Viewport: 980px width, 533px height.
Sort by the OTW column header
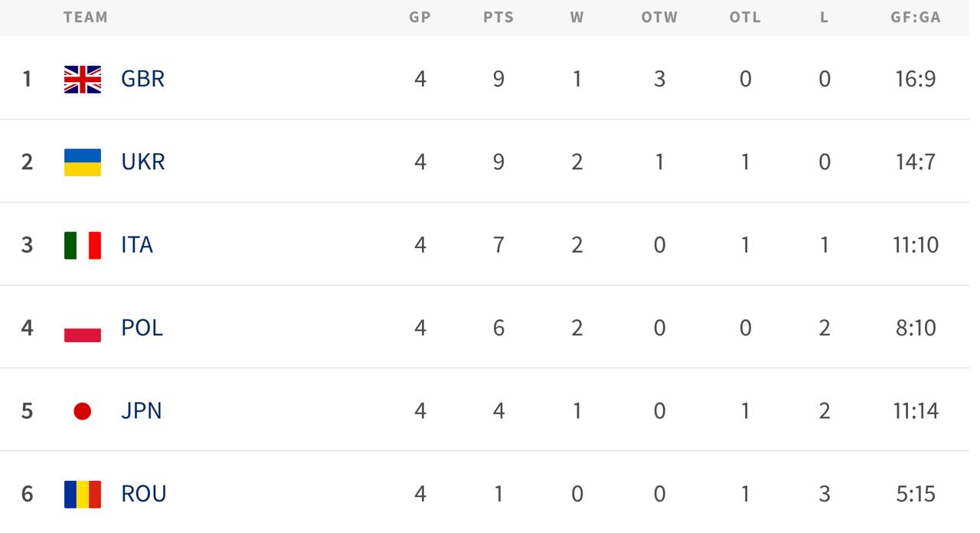(659, 17)
